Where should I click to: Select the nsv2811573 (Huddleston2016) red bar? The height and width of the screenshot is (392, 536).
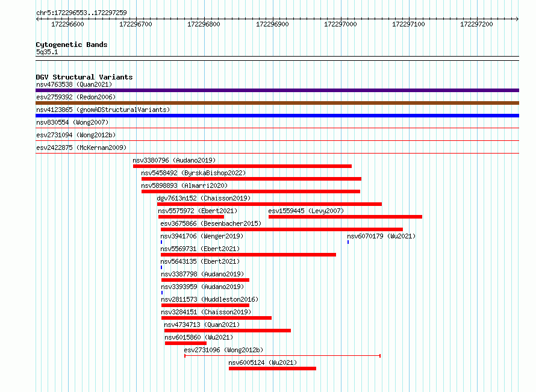pyautogui.click(x=205, y=305)
